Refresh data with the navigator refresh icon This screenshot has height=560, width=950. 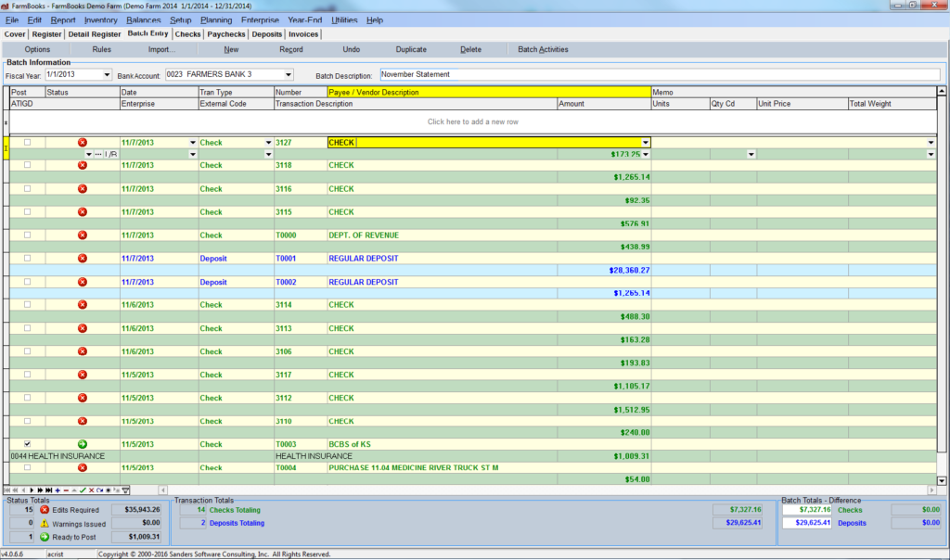[x=100, y=490]
